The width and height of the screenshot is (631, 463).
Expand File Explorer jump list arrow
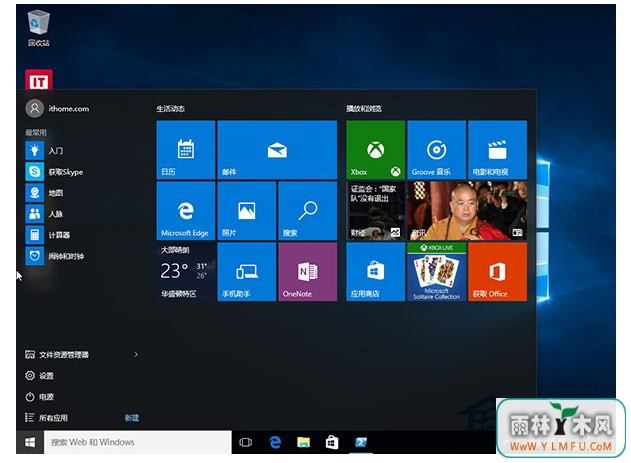pos(136,354)
